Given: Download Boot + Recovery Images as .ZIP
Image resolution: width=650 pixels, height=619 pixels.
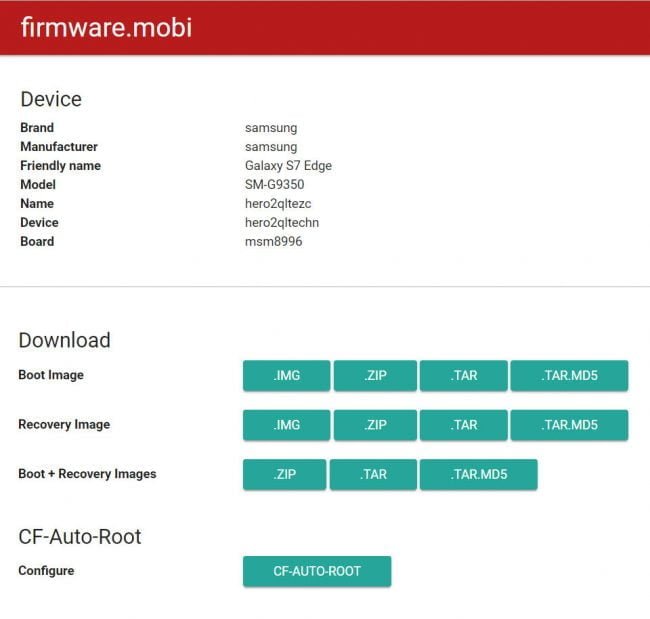Looking at the screenshot, I should coord(284,474).
